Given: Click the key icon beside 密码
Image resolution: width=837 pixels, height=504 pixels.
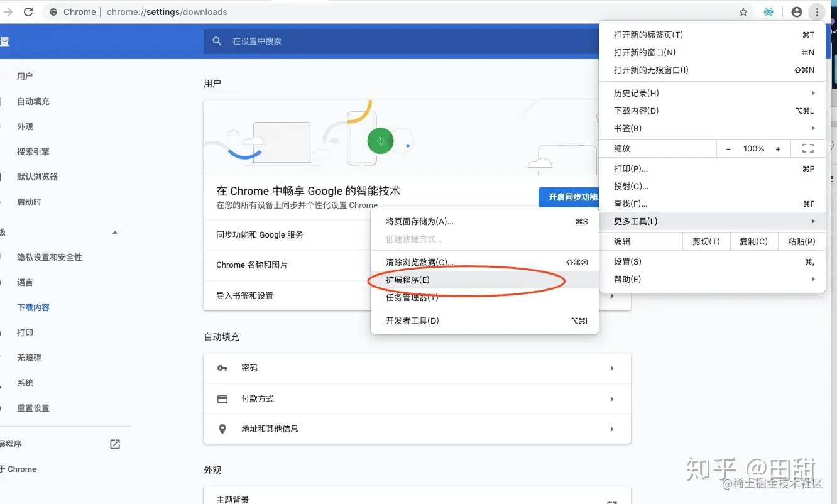Looking at the screenshot, I should (x=222, y=368).
